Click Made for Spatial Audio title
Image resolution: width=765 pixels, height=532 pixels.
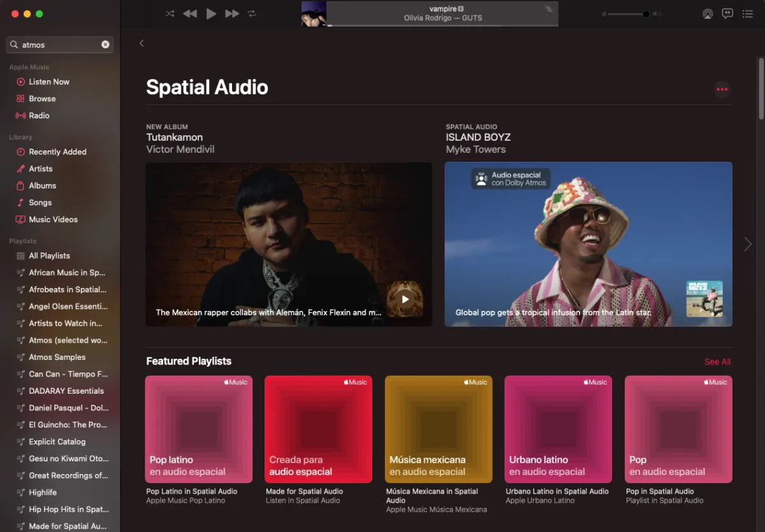305,491
